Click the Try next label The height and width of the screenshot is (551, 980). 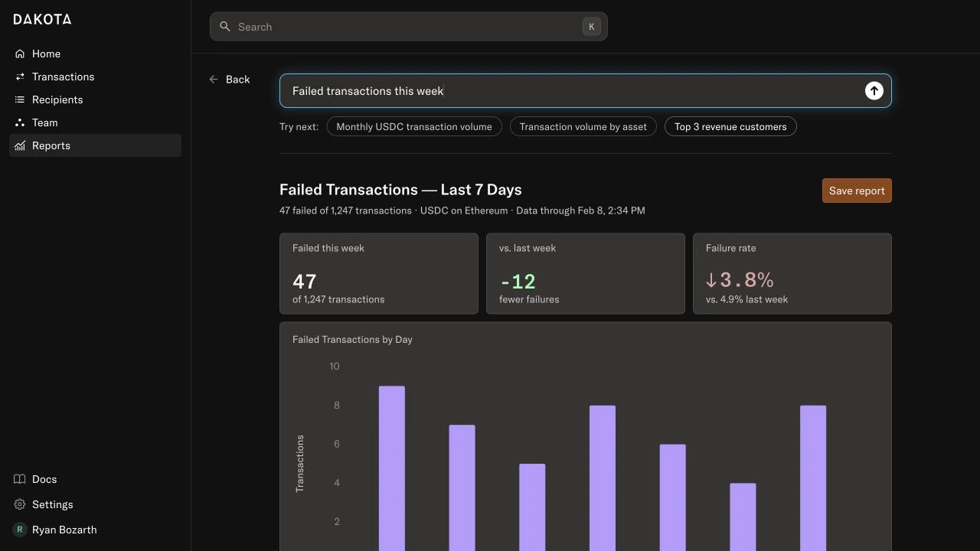299,127
